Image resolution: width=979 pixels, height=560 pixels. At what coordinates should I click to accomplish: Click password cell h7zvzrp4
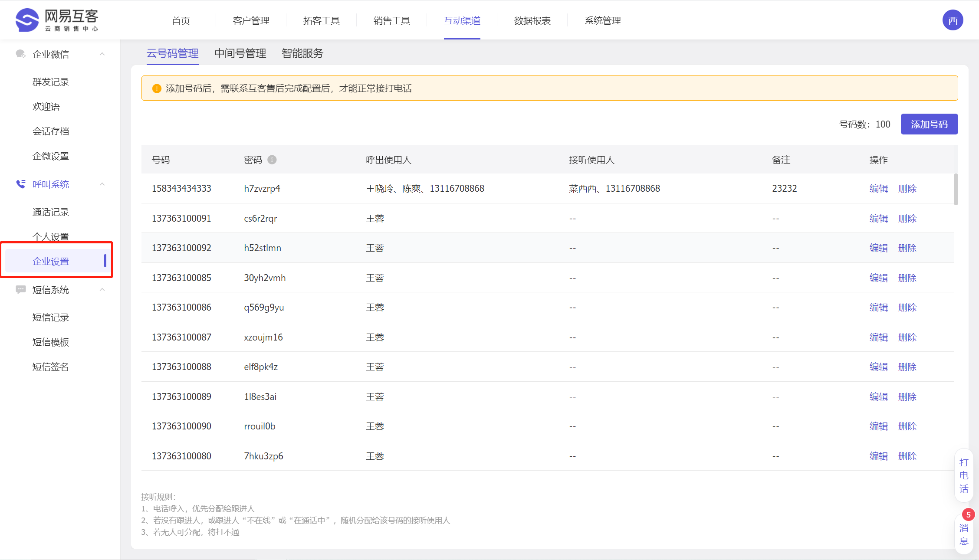coord(262,188)
